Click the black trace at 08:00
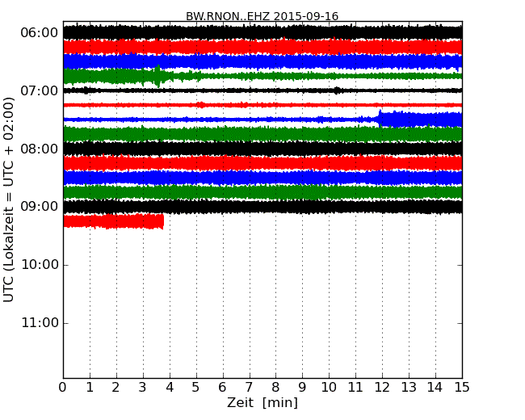The height and width of the screenshot is (420, 525). point(262,149)
